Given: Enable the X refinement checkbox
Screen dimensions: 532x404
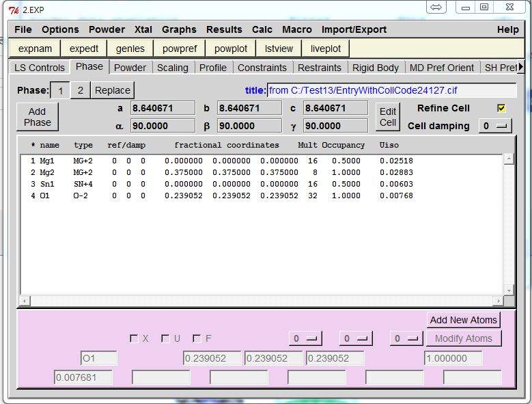Looking at the screenshot, I should point(134,338).
